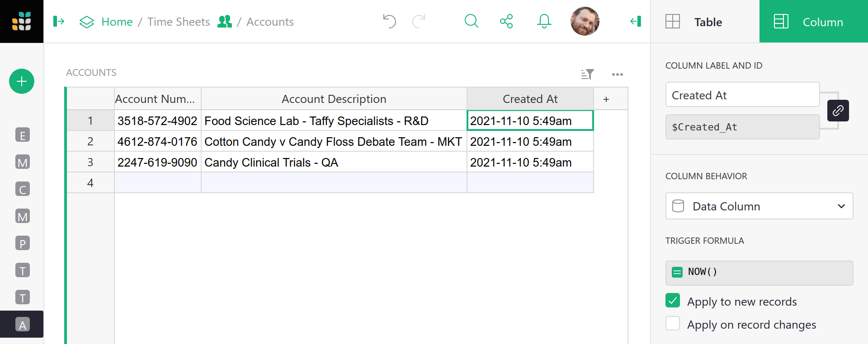Edit the Created At column label field
The width and height of the screenshot is (868, 344).
point(742,95)
